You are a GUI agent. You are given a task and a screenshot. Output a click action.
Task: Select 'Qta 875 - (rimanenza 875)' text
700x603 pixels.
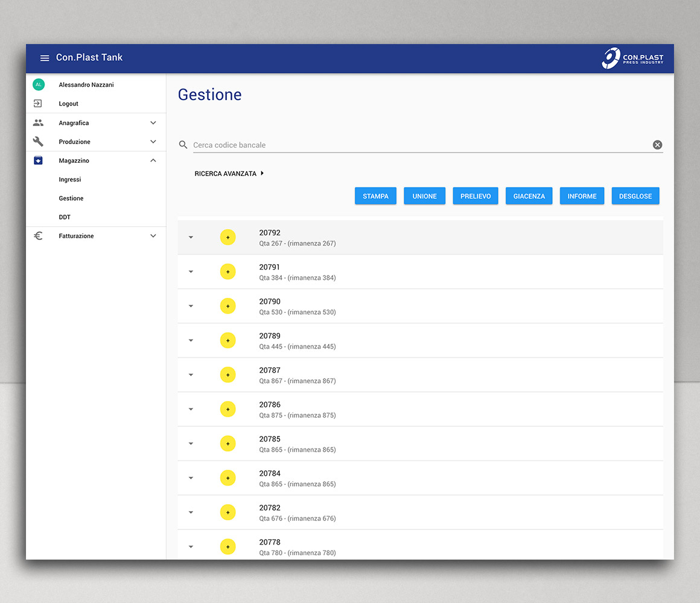[297, 415]
